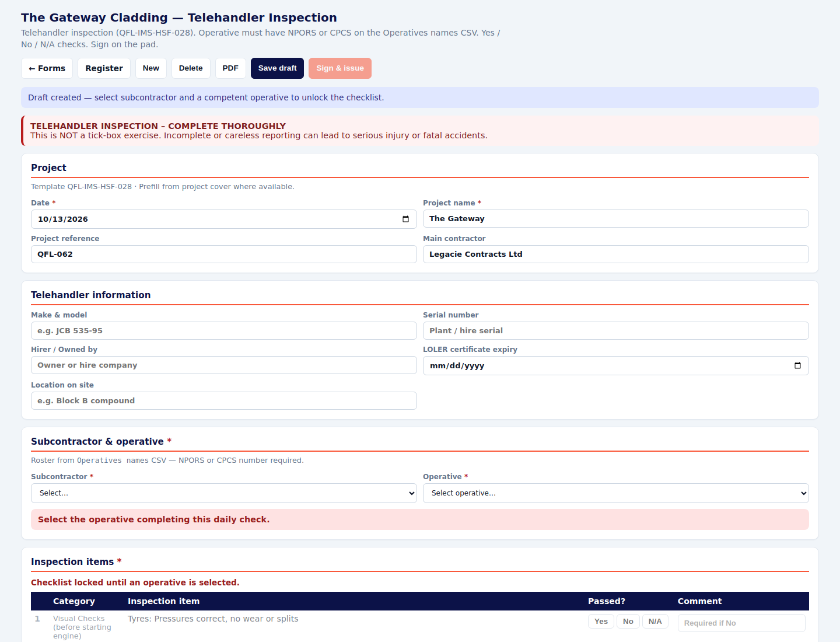Click the 'Passed?' column header
This screenshot has width=840, height=642.
[x=607, y=601]
